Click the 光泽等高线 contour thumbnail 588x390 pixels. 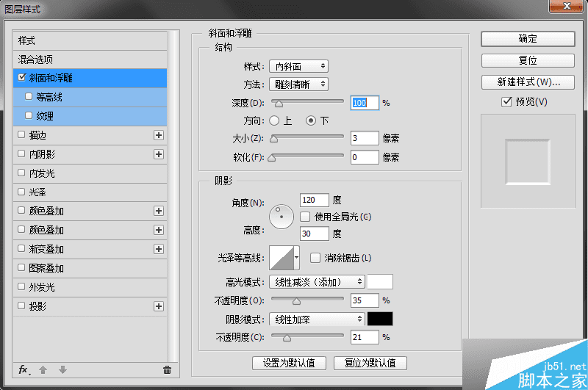[282, 258]
